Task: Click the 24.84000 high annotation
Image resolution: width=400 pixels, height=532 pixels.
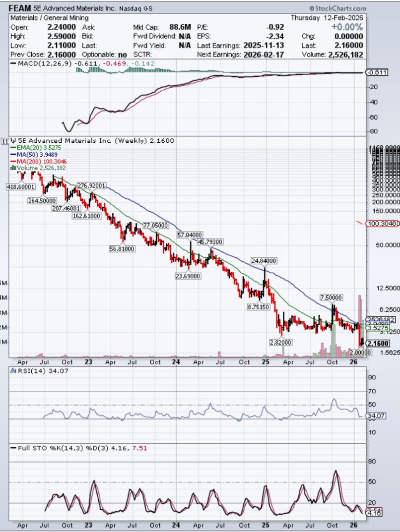Action: point(264,261)
